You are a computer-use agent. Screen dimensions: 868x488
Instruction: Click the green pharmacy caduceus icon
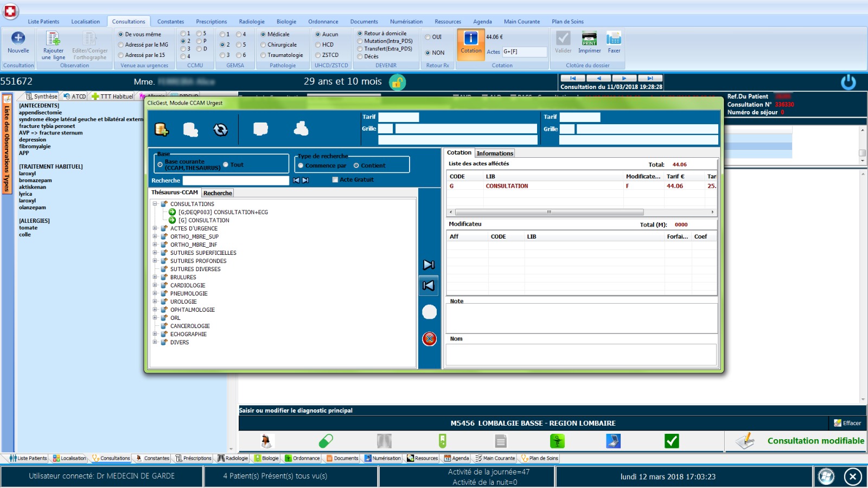click(x=557, y=441)
